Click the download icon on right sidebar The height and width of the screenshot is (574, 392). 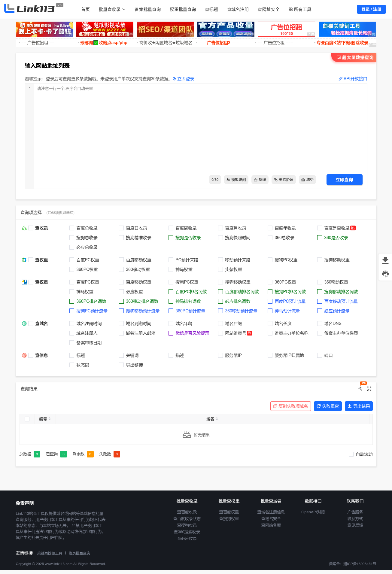(x=385, y=260)
